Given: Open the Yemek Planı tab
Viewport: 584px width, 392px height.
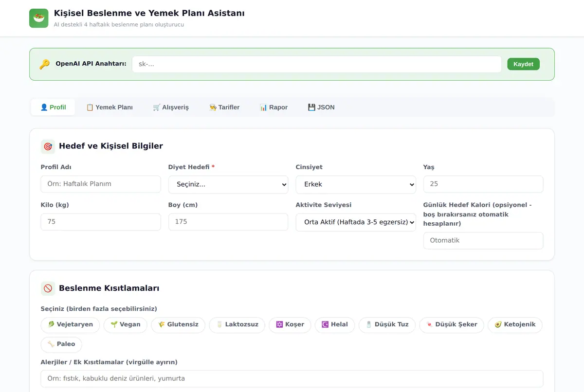Looking at the screenshot, I should click(109, 107).
